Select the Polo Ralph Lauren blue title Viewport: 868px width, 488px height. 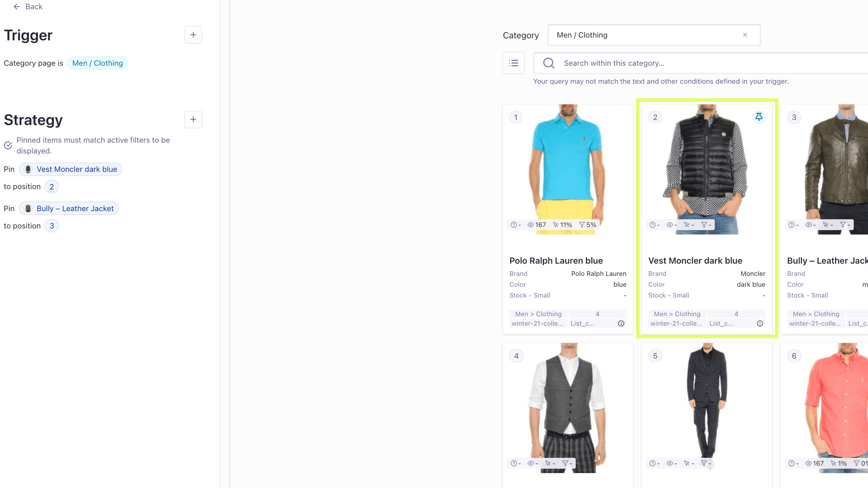click(x=556, y=261)
